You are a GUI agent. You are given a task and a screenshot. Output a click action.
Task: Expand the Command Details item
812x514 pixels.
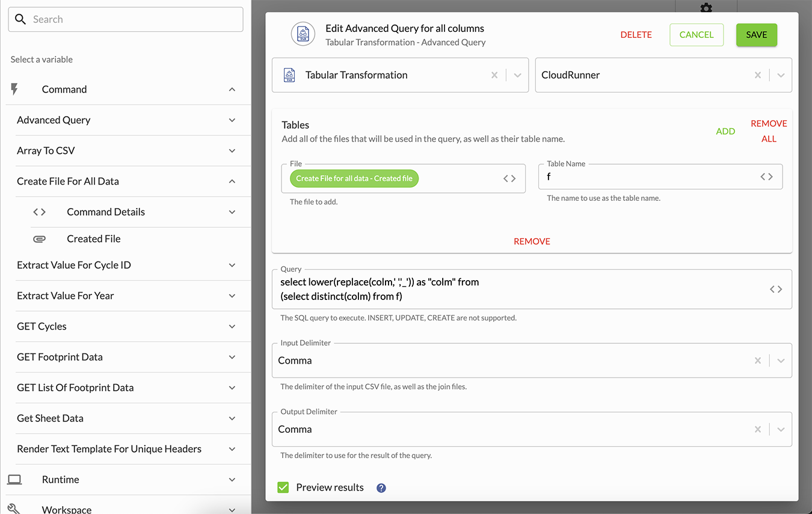click(x=232, y=212)
